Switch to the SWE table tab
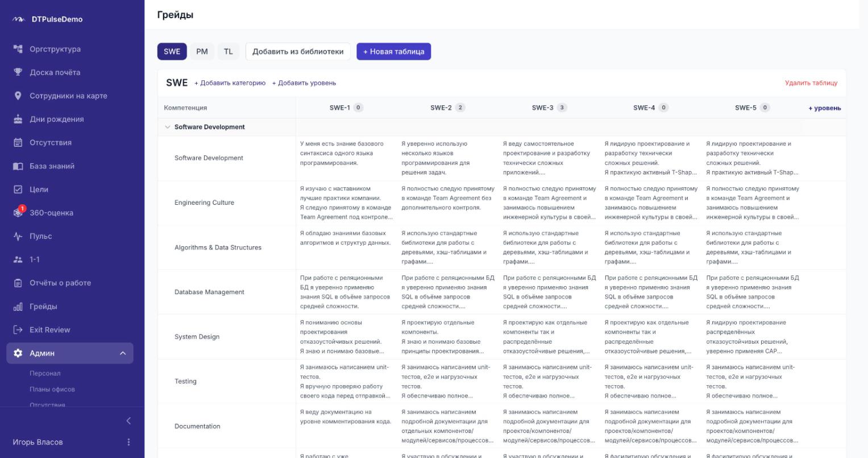 172,51
